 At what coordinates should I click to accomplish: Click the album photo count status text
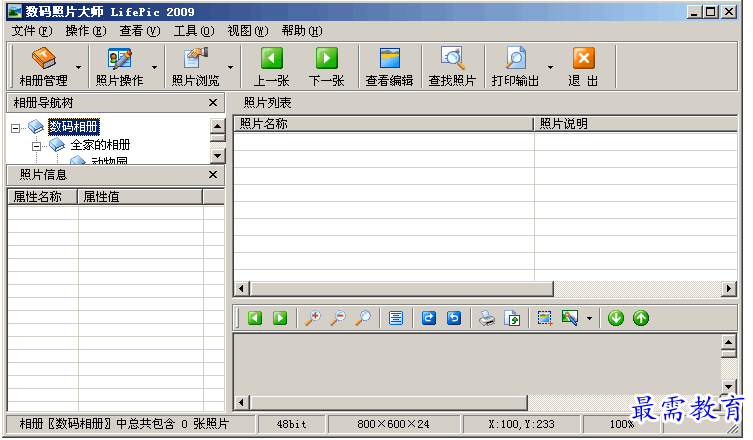tap(124, 424)
